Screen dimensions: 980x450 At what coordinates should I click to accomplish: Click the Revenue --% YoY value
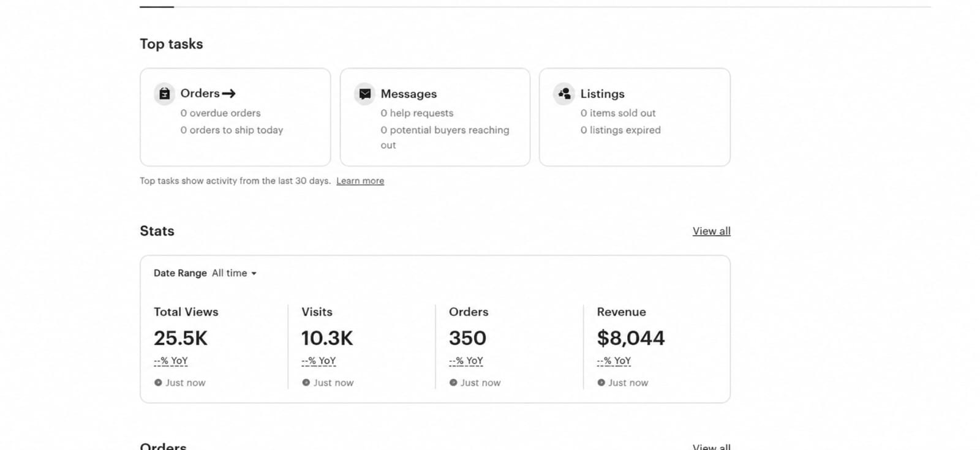614,361
